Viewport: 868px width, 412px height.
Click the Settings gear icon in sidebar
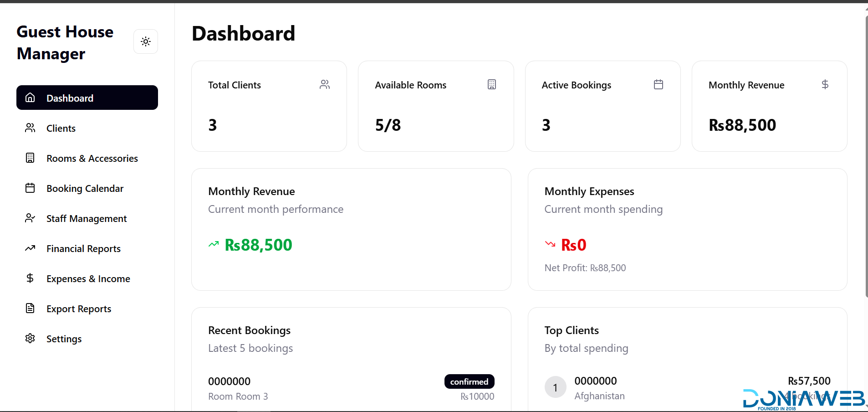click(x=30, y=339)
